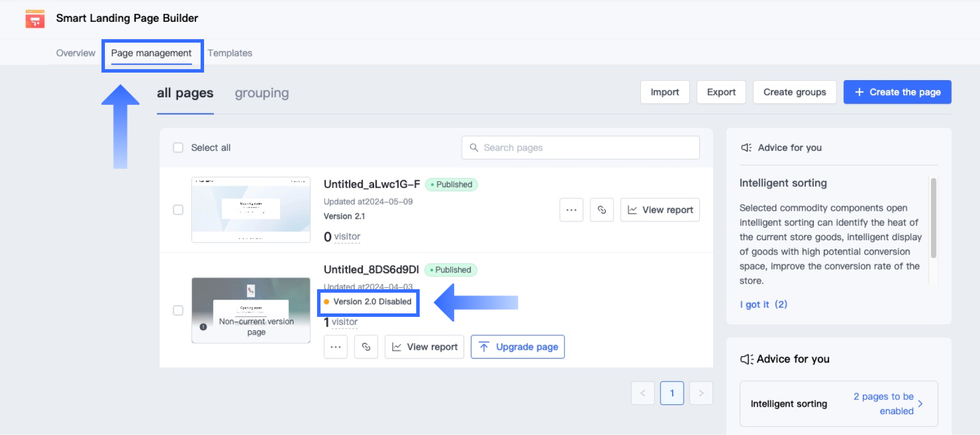980x435 pixels.
Task: Go to previous page arrow in pagination
Action: pyautogui.click(x=643, y=393)
